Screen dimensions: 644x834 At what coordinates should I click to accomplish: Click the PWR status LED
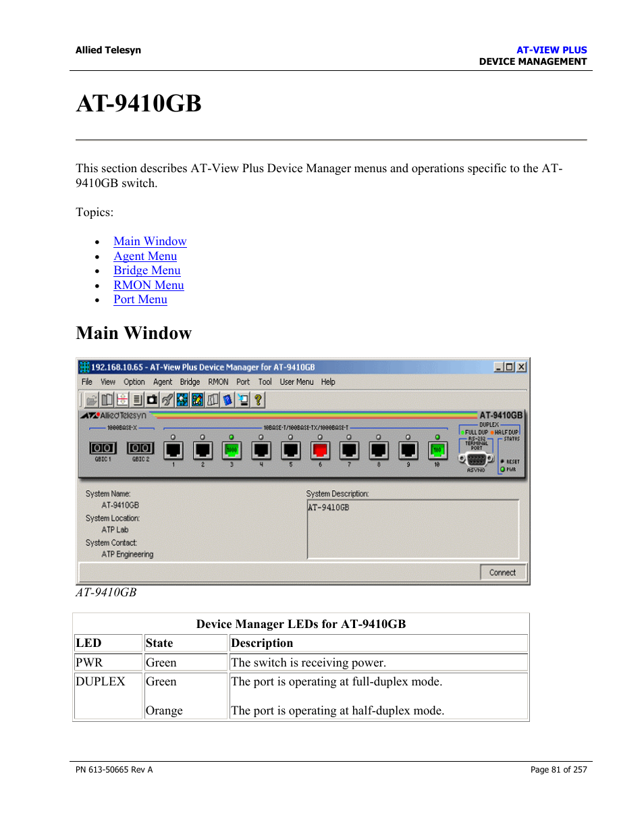click(503, 469)
